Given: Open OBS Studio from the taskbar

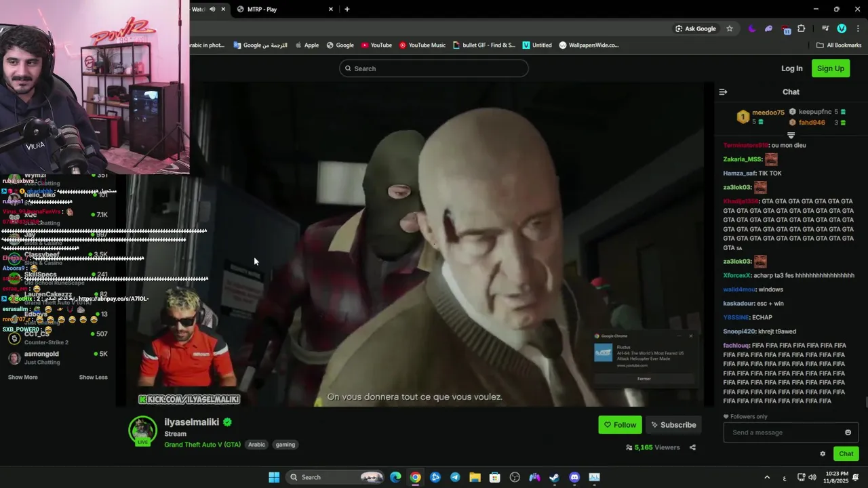Looking at the screenshot, I should 515,477.
